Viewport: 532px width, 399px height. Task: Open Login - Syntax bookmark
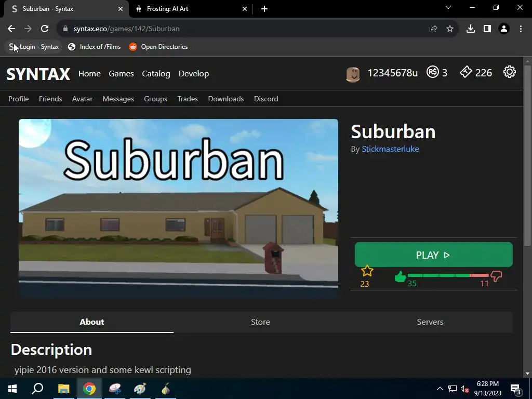[x=34, y=47]
